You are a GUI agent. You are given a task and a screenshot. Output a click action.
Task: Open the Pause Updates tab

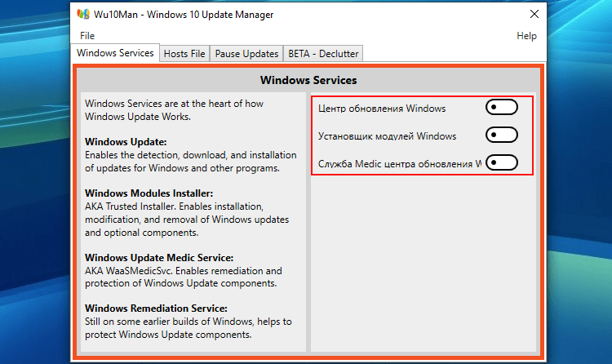point(246,54)
